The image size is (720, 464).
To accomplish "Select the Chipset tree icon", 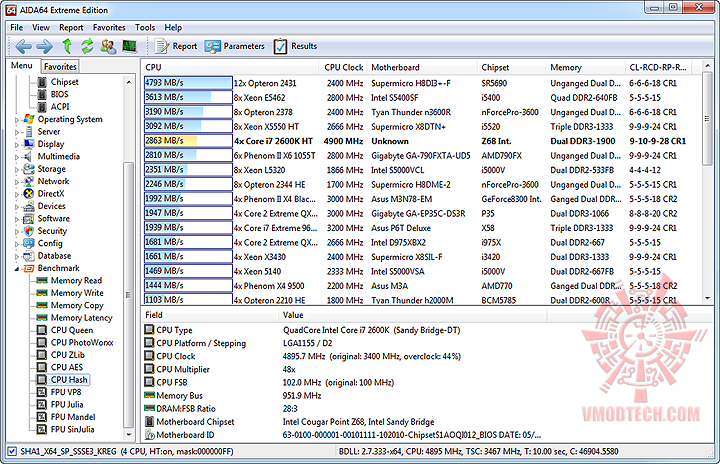I will (42, 82).
